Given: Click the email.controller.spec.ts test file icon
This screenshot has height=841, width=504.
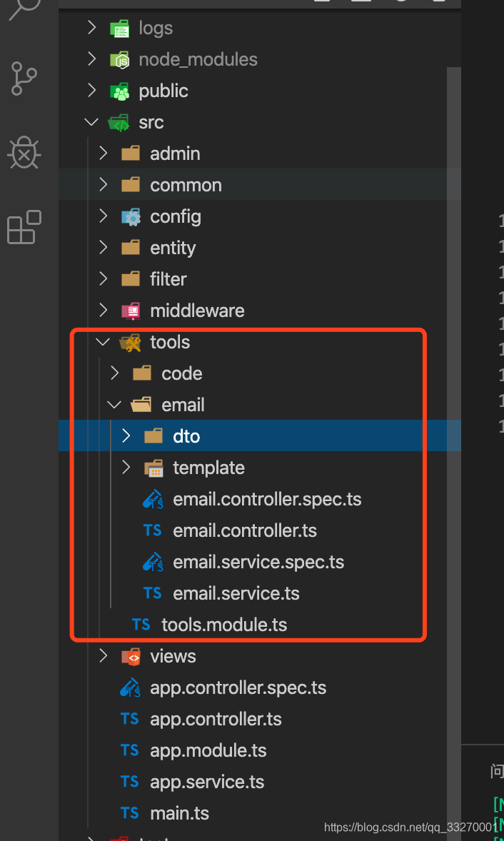Looking at the screenshot, I should (x=153, y=499).
